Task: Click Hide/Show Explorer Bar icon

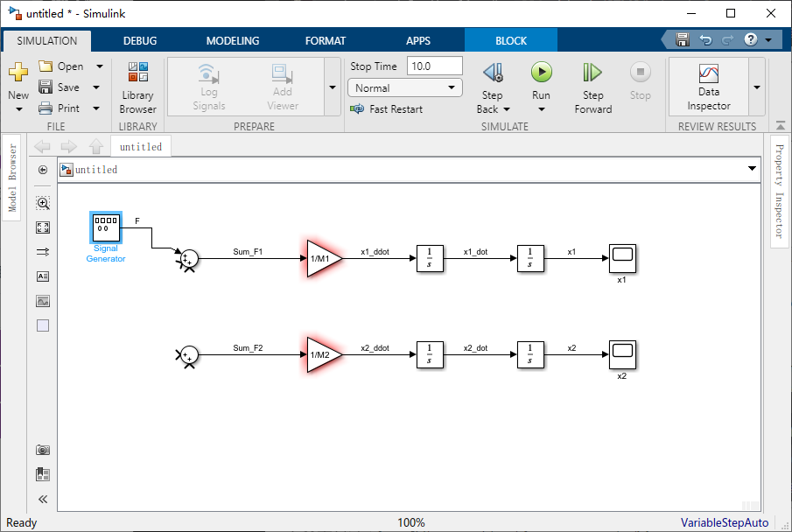Action: [43, 170]
